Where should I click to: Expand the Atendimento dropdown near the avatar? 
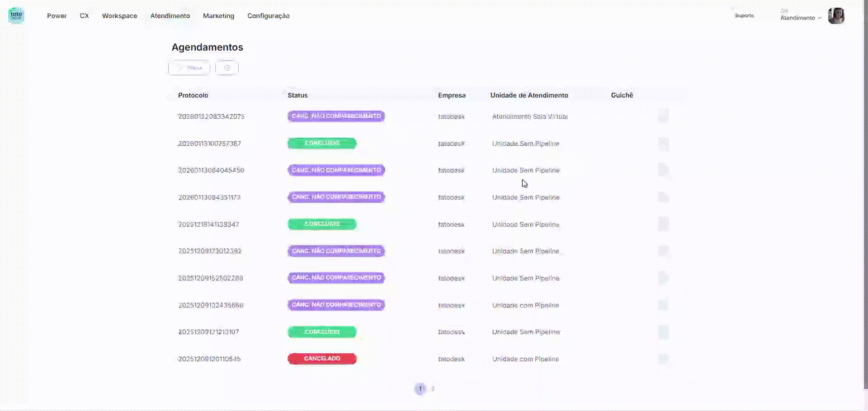[801, 18]
